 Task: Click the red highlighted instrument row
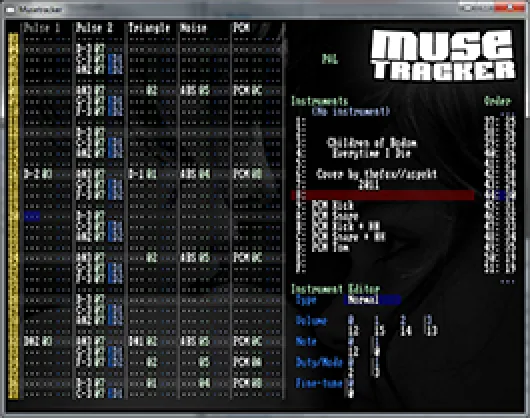click(x=383, y=195)
